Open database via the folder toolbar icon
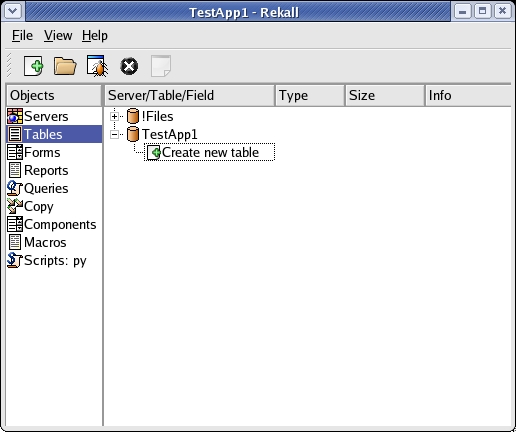Screen dimensions: 516x432 click(65, 66)
